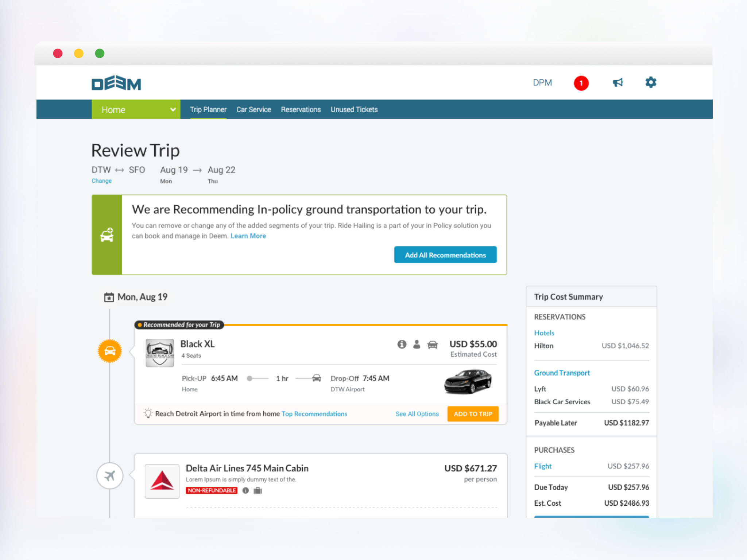Click the info icon beside NON-REFUNDABLE
This screenshot has width=747, height=560.
(245, 490)
